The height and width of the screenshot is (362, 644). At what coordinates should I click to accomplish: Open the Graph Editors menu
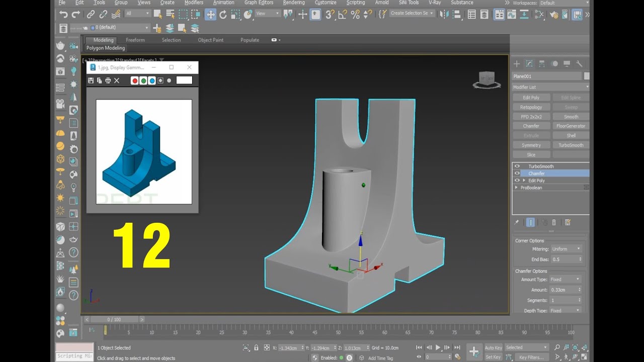[x=259, y=3]
